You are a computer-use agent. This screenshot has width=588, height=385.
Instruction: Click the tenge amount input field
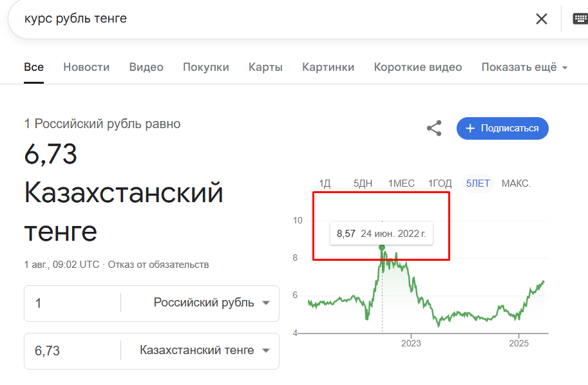point(71,351)
